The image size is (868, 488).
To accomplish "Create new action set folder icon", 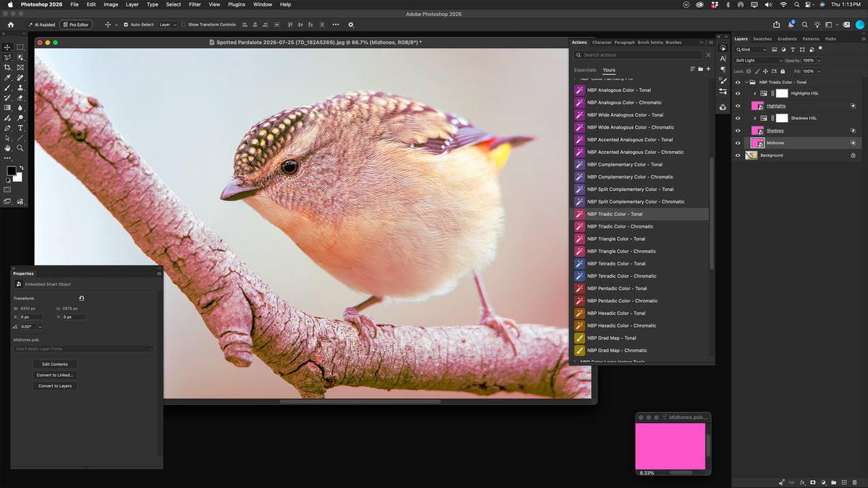I will coord(700,69).
